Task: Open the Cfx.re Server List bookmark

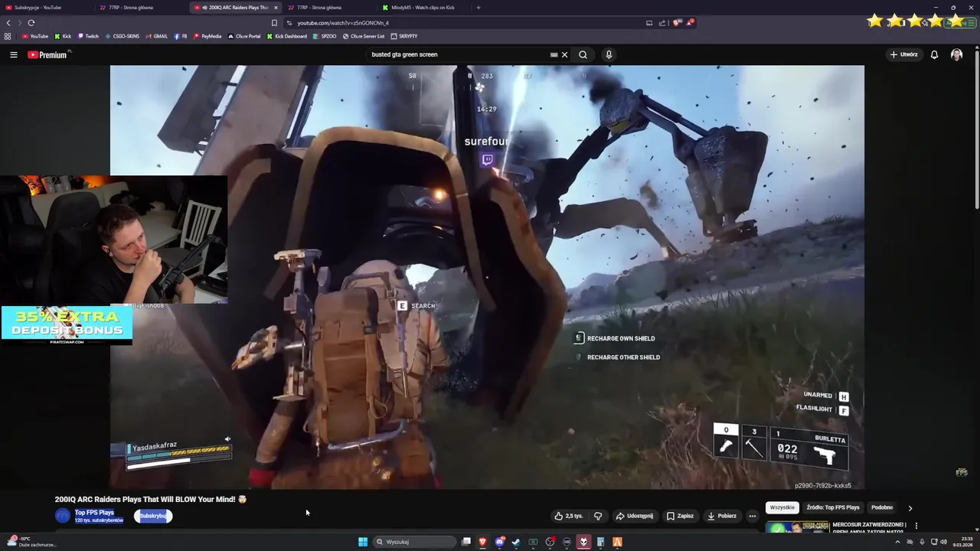Action: pos(364,36)
